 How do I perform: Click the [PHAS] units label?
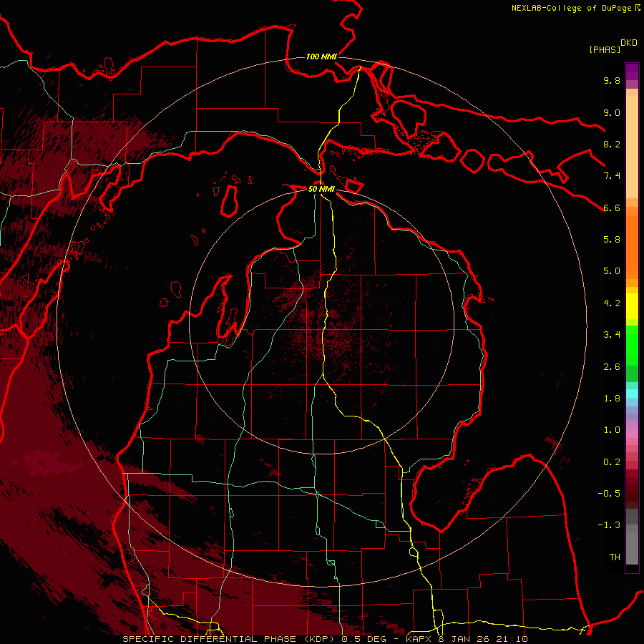tap(605, 49)
